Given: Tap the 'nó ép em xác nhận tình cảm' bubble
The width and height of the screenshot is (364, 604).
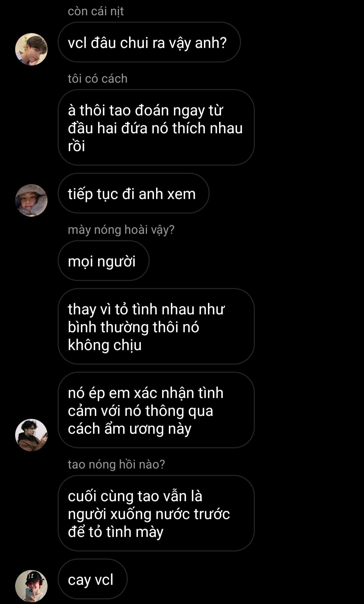Looking at the screenshot, I should coord(156,410).
